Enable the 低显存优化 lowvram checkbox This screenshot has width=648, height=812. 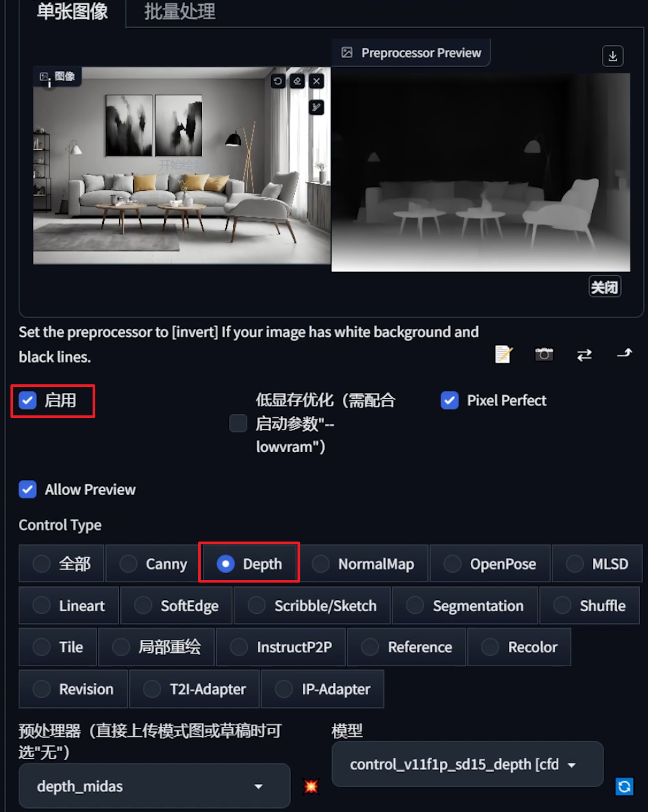[x=238, y=423]
